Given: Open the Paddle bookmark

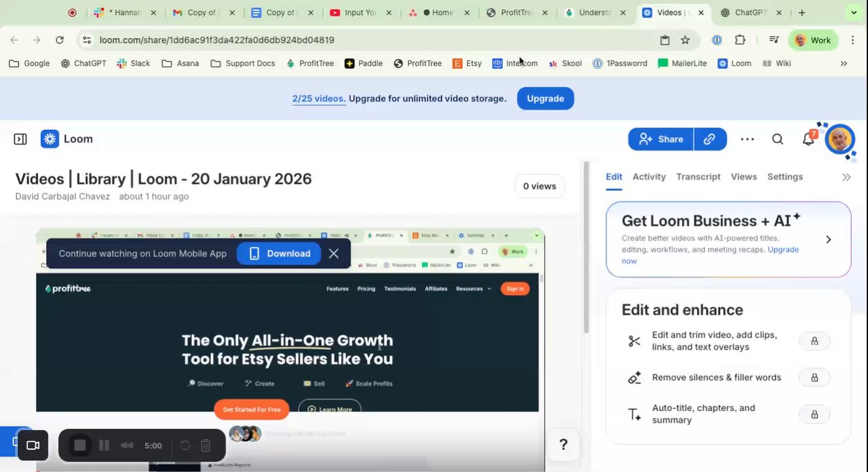Looking at the screenshot, I should [364, 64].
